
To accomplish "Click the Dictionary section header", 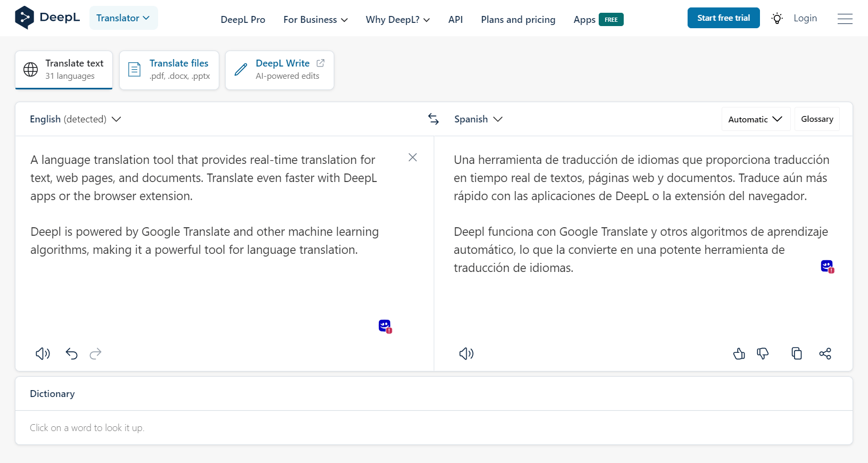I will (52, 394).
